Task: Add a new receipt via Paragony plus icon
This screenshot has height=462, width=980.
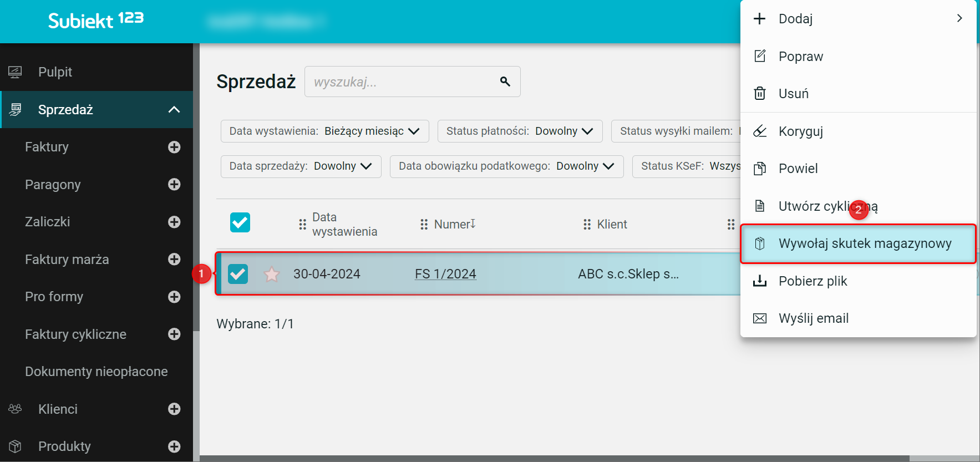Action: pos(174,184)
